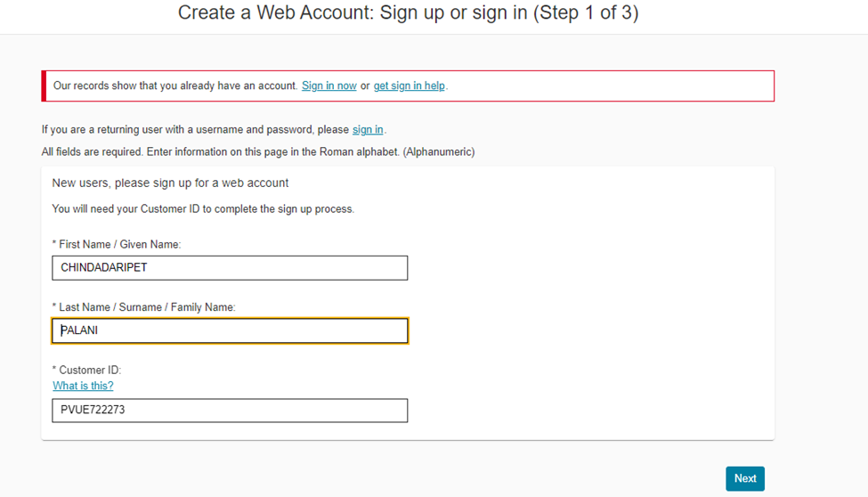Click the "Our records show" alert message text

point(175,86)
